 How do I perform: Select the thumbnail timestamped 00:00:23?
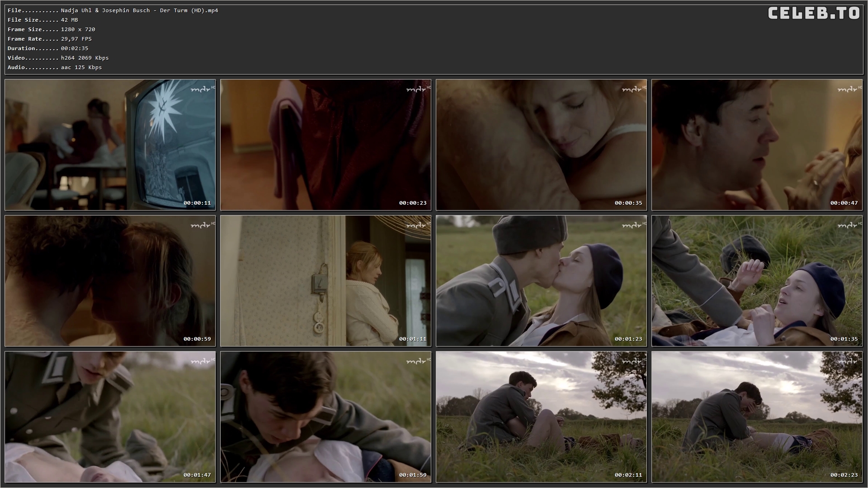pos(325,145)
